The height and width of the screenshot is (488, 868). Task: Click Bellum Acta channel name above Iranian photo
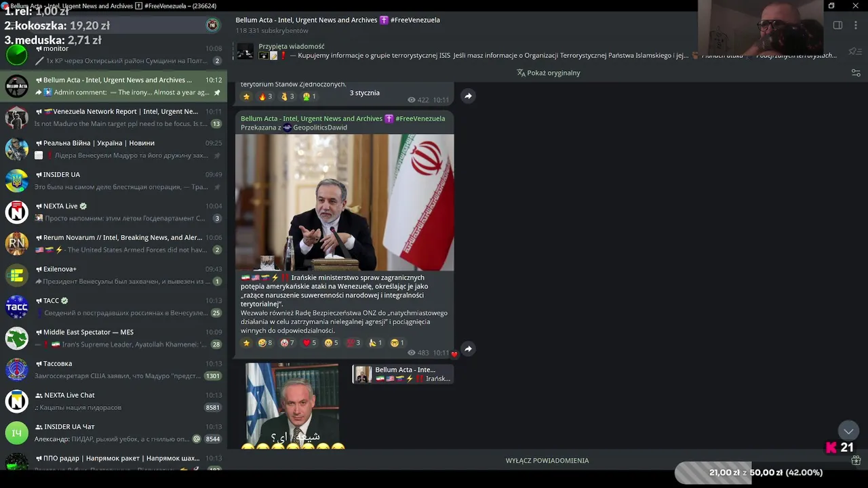point(342,119)
